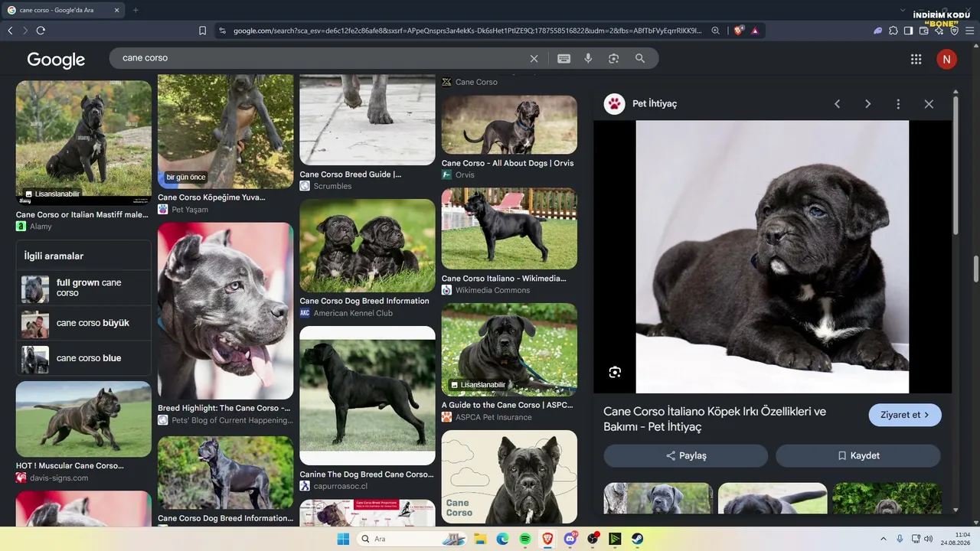Open the Wikimedia Commons Cane Corso Italiano image

(x=509, y=229)
